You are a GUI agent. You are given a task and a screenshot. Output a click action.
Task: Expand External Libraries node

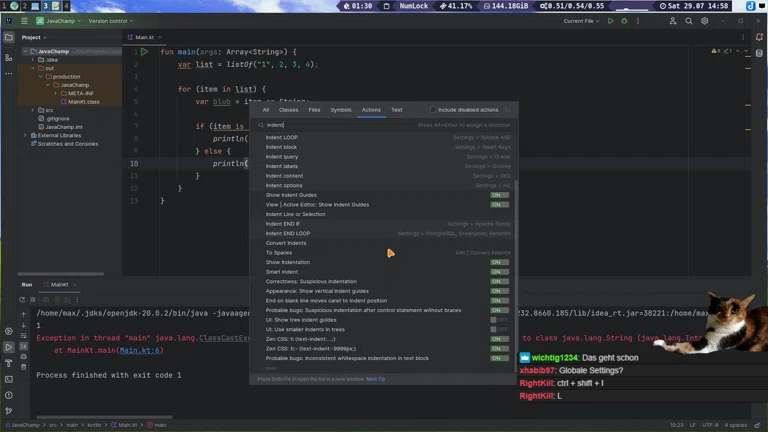coord(25,135)
